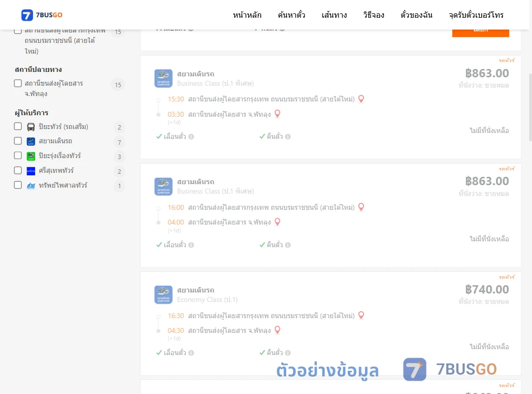Tick ศรีสุเทพทัวร์ operator checkbox

(18, 170)
